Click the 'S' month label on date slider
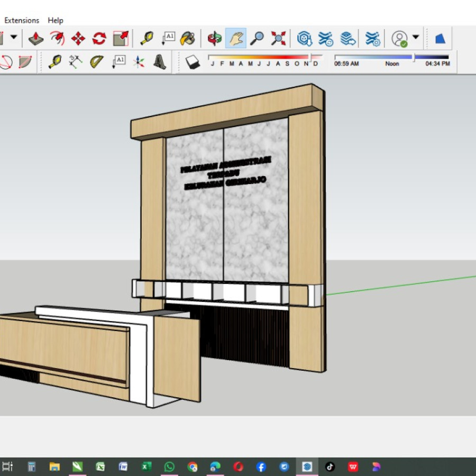476x476 pixels. 287,64
